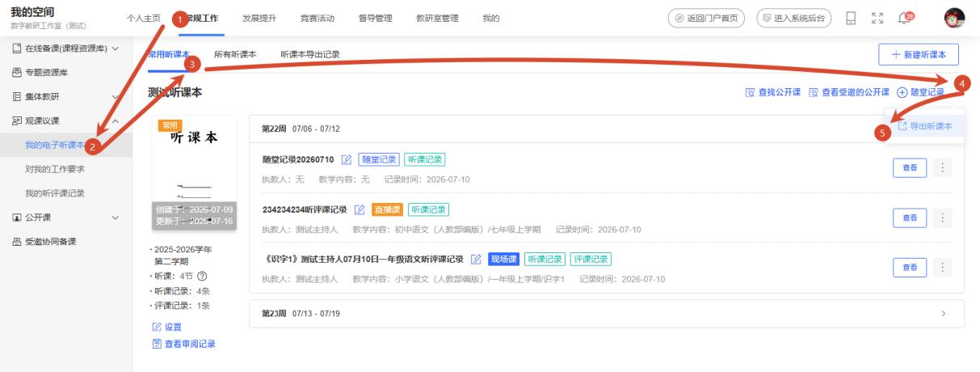Collapse the 第22周 07/06 - 07/12 header
The height and width of the screenshot is (372, 980).
(x=607, y=129)
